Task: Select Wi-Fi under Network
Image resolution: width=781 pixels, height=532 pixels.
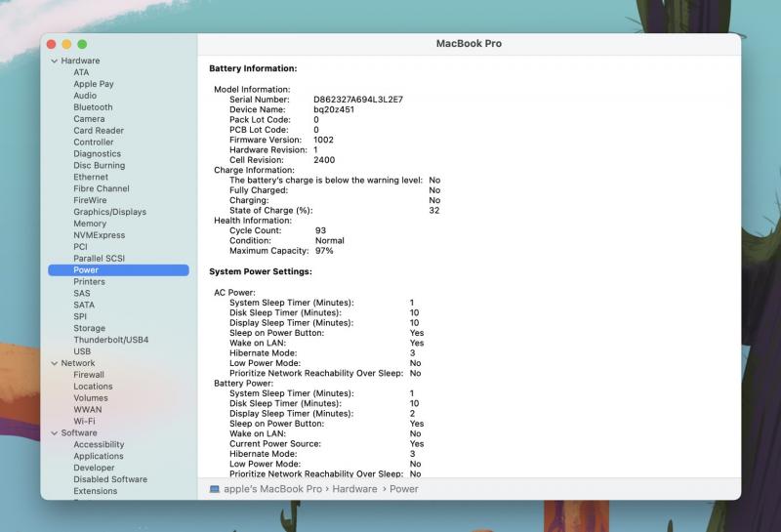Action: (x=84, y=421)
